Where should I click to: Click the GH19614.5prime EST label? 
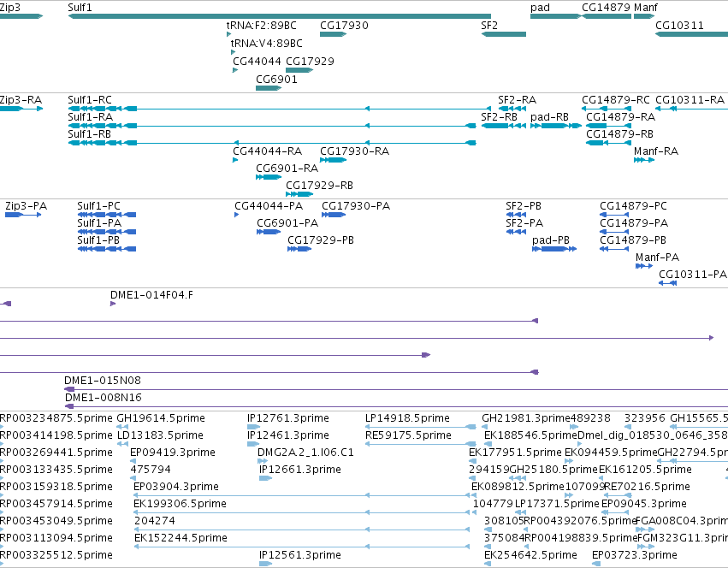click(161, 418)
